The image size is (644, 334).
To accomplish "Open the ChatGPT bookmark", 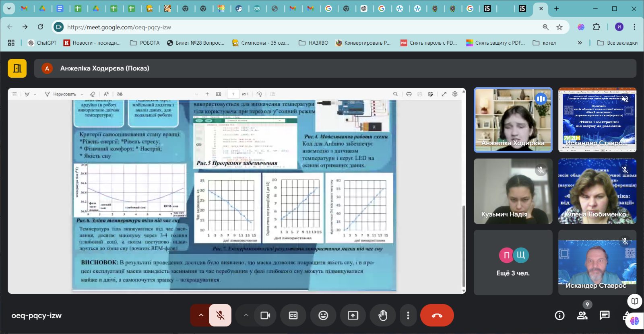I will [42, 43].
